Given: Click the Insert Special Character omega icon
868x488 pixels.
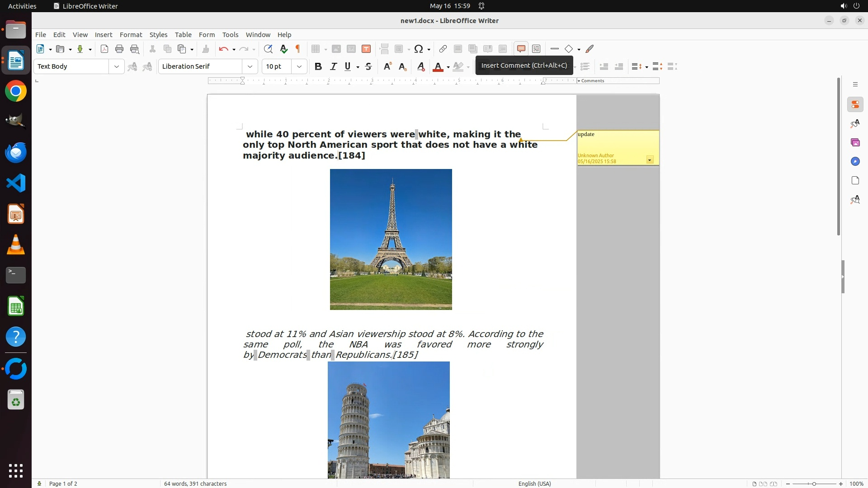Looking at the screenshot, I should click(419, 49).
